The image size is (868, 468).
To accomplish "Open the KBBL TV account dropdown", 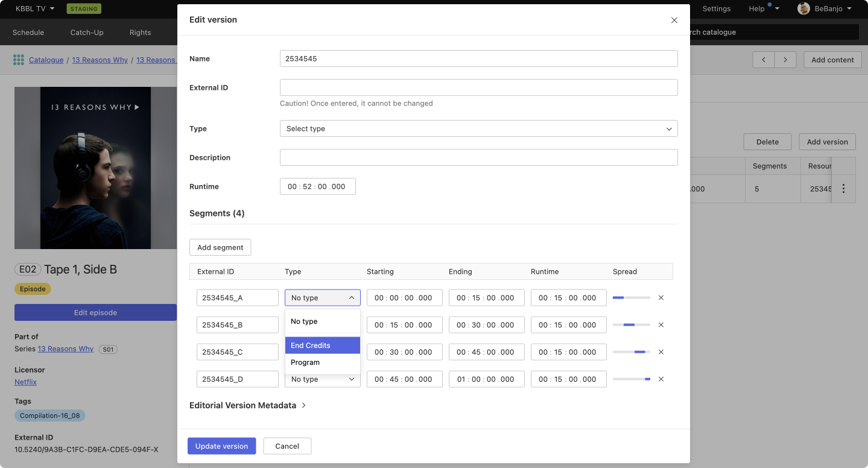I will (35, 8).
